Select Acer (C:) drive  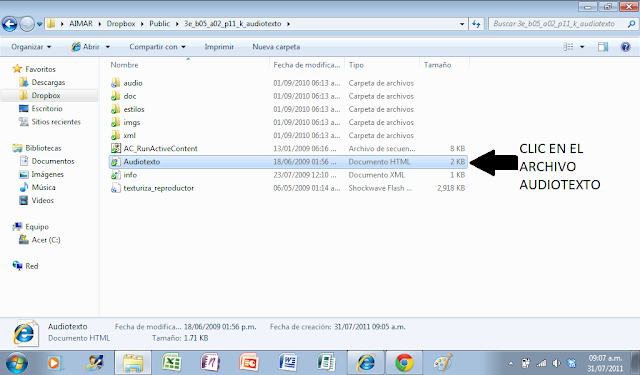click(x=46, y=240)
